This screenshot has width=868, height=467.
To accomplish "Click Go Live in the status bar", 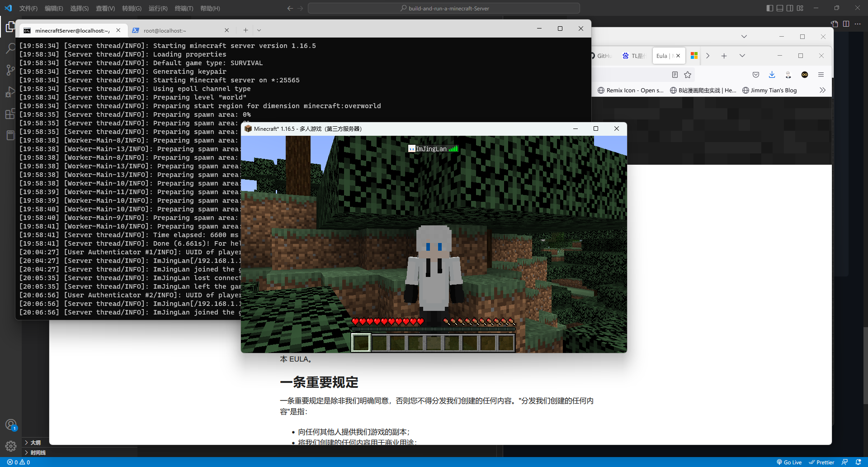I will pyautogui.click(x=789, y=462).
